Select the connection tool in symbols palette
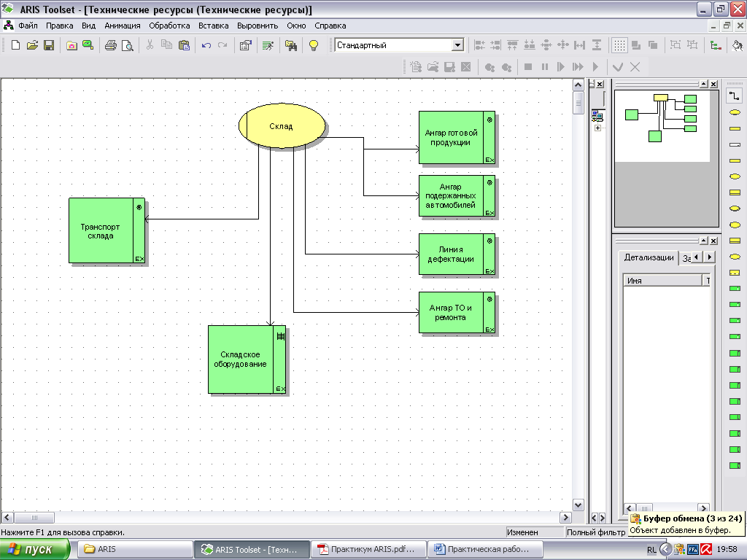Viewport: 747px width, 560px height. click(734, 96)
